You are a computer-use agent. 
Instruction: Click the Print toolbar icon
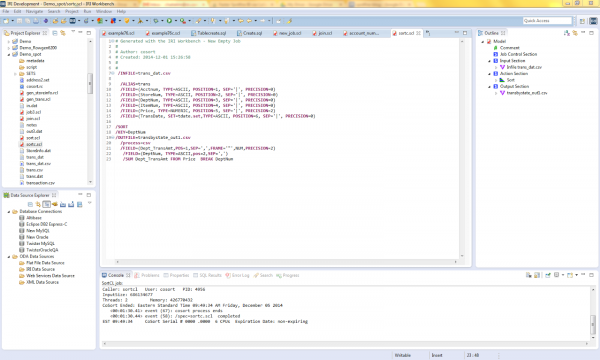(36, 21)
